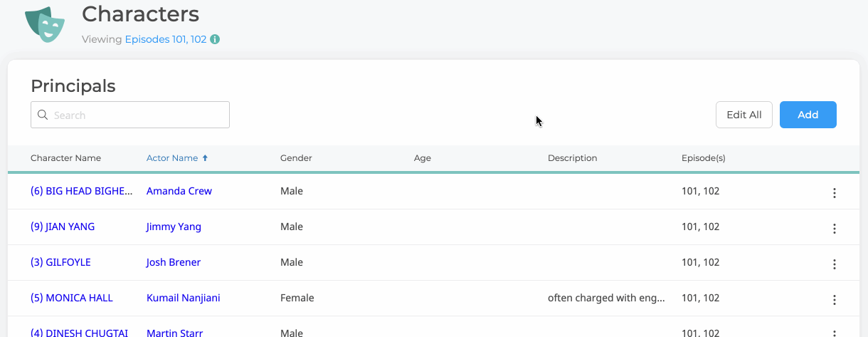
Task: Open character (5) MONICA HALL
Action: tap(72, 298)
